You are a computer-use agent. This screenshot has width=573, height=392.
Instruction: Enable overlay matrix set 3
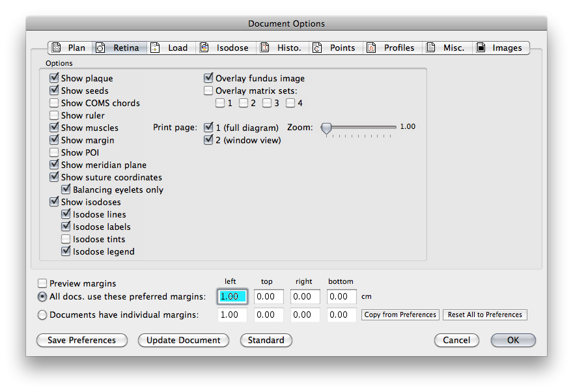click(267, 103)
